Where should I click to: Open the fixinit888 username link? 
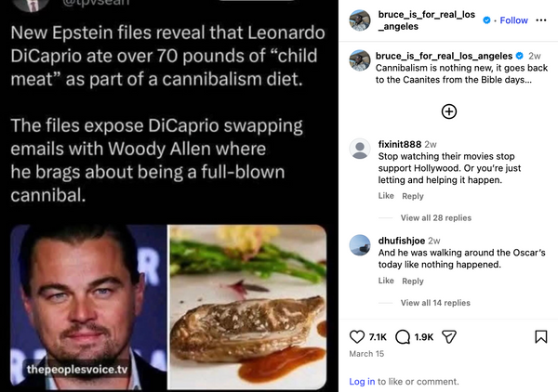399,144
